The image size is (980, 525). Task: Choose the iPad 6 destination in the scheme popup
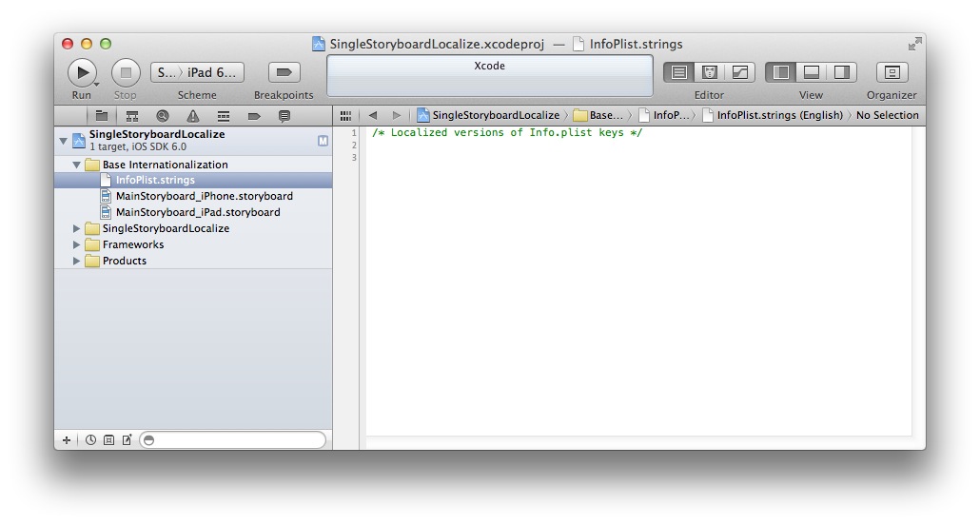point(212,72)
